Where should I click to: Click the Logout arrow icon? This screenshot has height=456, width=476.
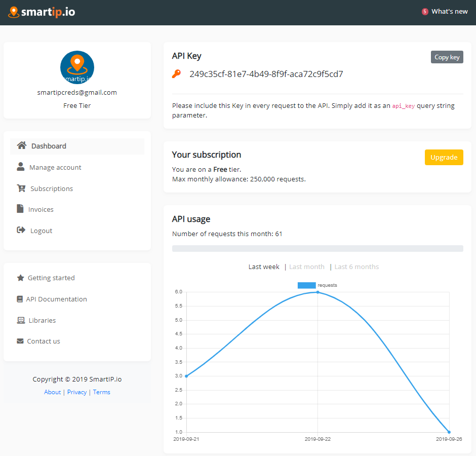coord(21,230)
